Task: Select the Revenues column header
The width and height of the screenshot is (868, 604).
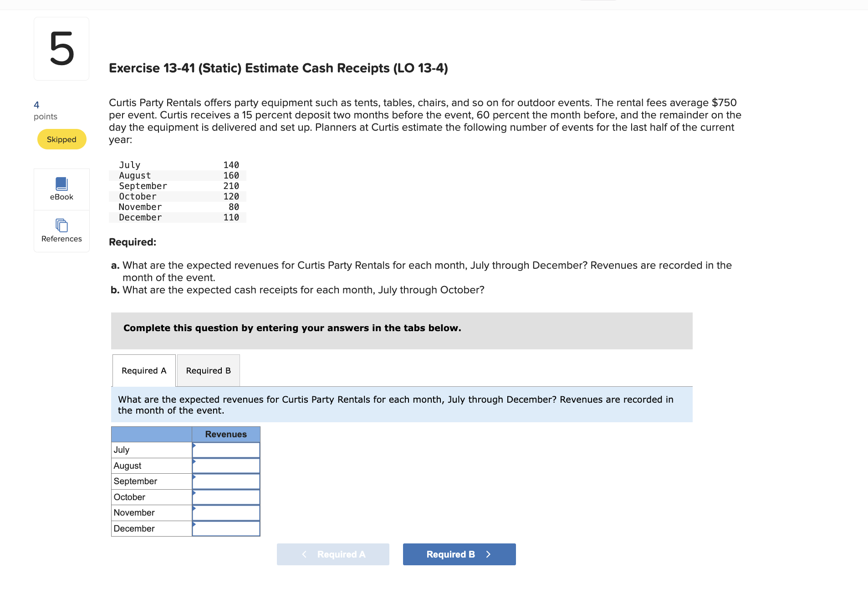Action: pyautogui.click(x=225, y=434)
